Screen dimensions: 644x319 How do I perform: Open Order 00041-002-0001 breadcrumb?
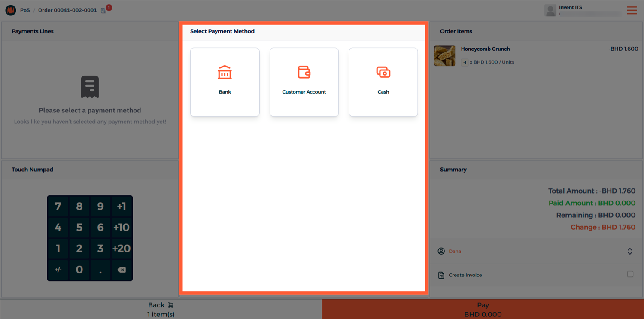[67, 10]
